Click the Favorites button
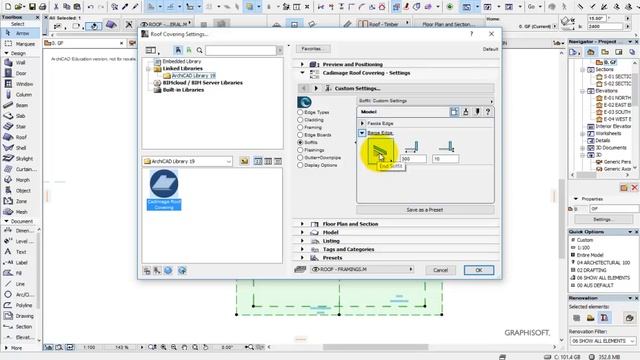This screenshot has height=360, width=640. click(313, 49)
